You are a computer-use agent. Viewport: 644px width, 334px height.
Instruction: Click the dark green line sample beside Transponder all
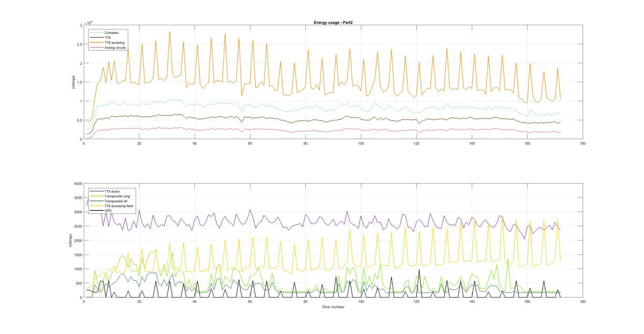[x=97, y=201]
